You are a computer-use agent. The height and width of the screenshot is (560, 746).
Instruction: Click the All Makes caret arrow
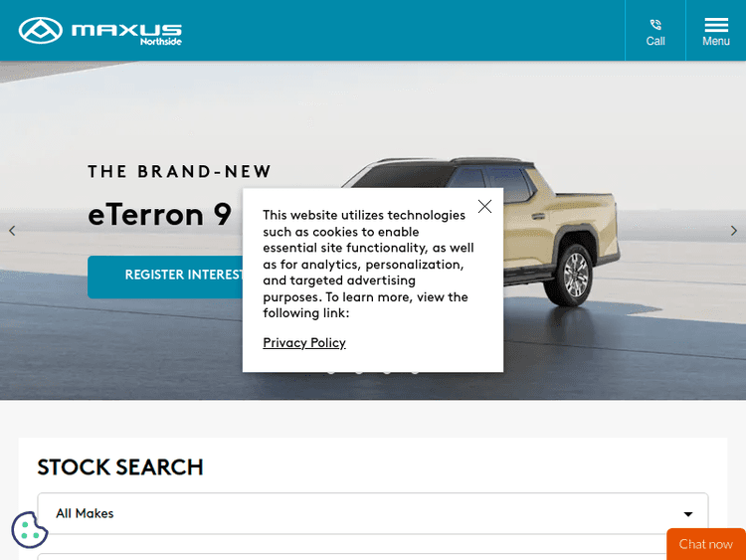point(688,514)
